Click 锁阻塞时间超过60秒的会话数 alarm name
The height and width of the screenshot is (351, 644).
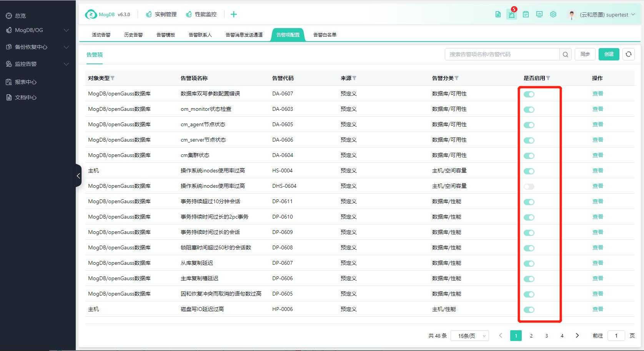(x=216, y=247)
